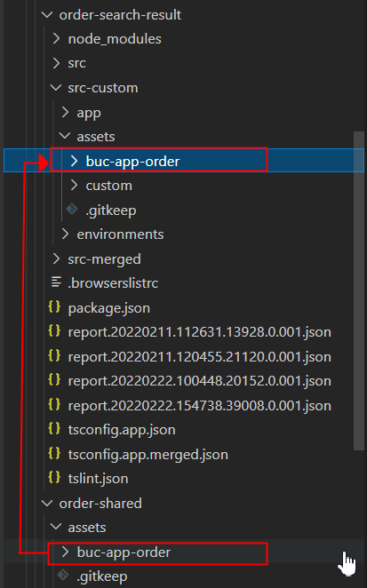Collapse the order-shared folder chevron
367x588 pixels.
coord(47,504)
